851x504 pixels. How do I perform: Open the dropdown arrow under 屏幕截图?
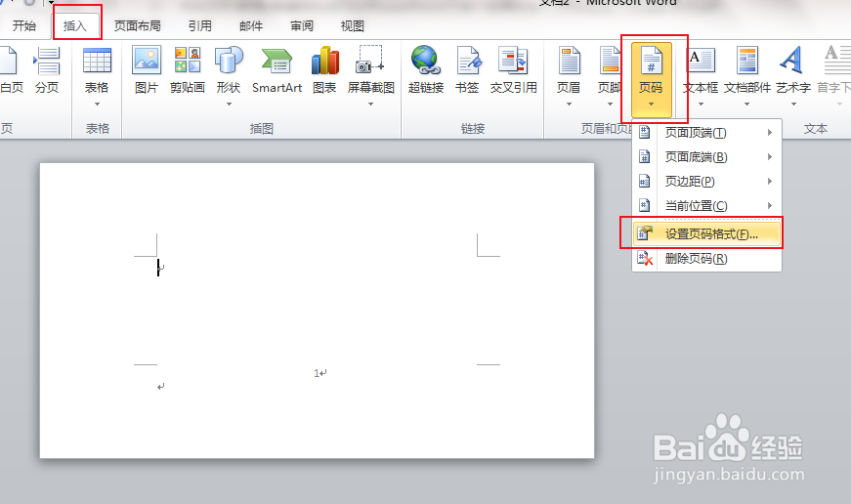370,104
